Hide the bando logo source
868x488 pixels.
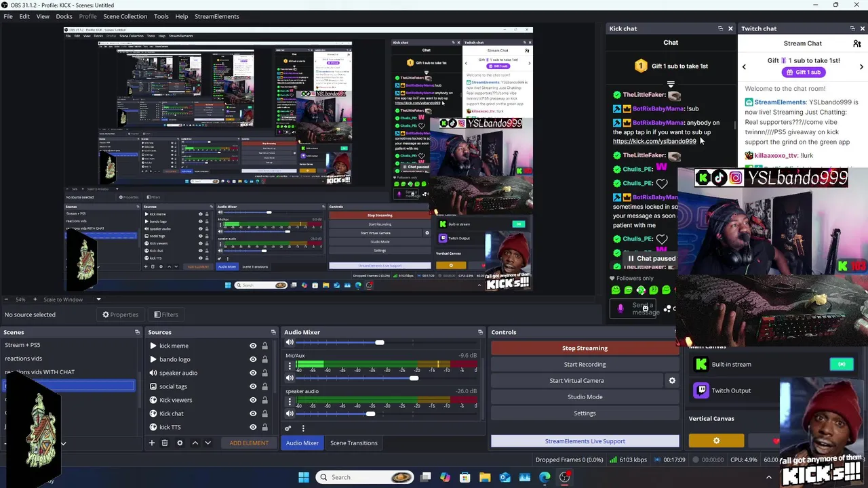click(253, 359)
